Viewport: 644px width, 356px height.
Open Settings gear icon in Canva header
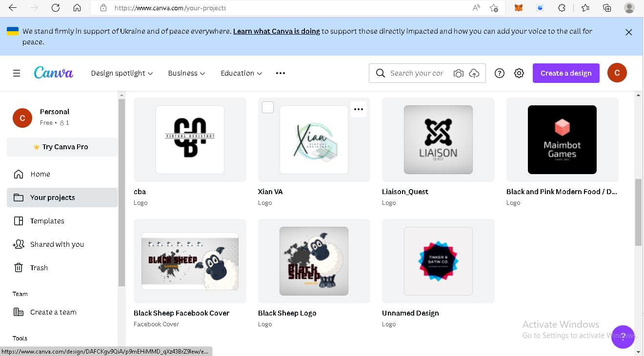tap(519, 73)
